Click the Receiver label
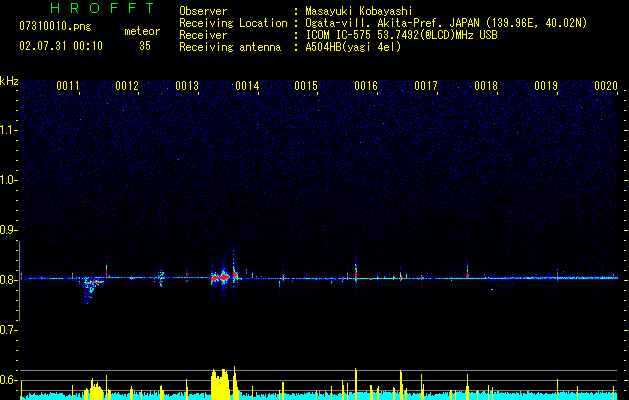Screen dimensions: 629x400 [203, 35]
